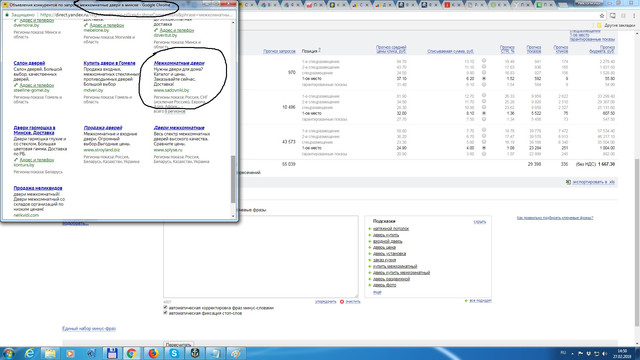Click the popup window vertical scrollbar thumb

[x=233, y=179]
